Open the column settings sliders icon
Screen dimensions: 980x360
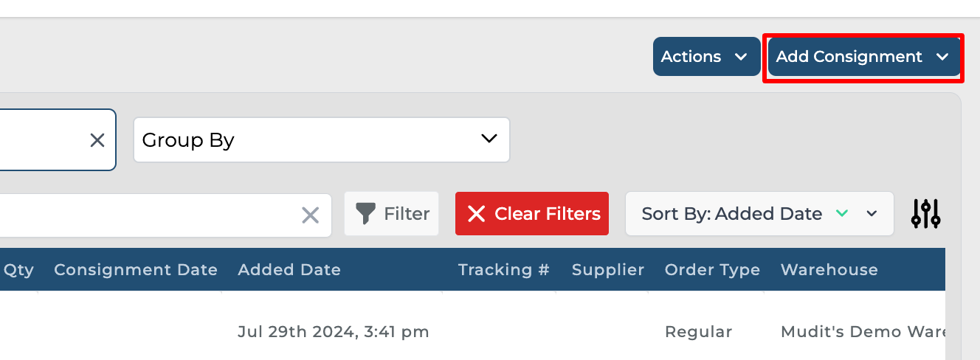(925, 214)
